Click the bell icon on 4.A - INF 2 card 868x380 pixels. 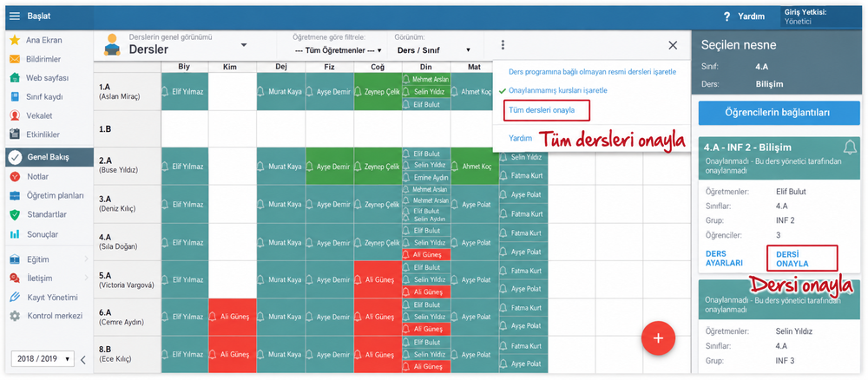pyautogui.click(x=849, y=147)
